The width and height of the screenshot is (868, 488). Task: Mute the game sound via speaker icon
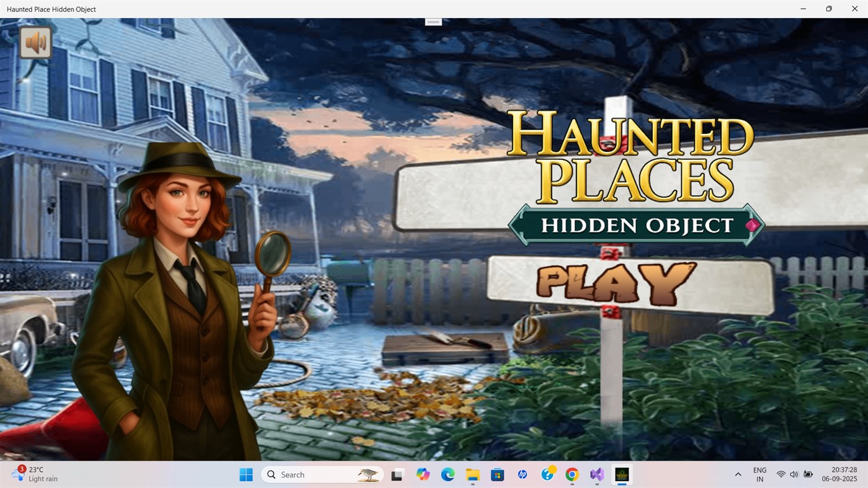(x=35, y=42)
